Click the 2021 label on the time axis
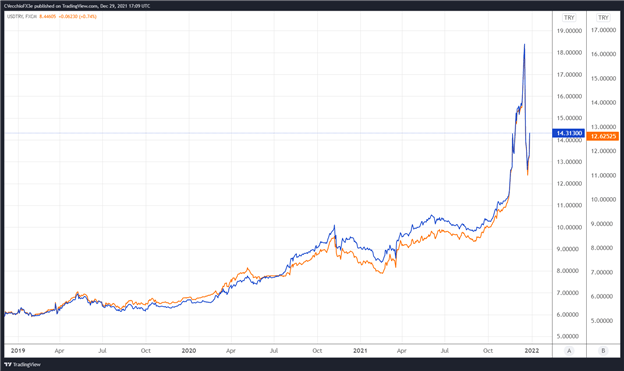 (x=360, y=351)
